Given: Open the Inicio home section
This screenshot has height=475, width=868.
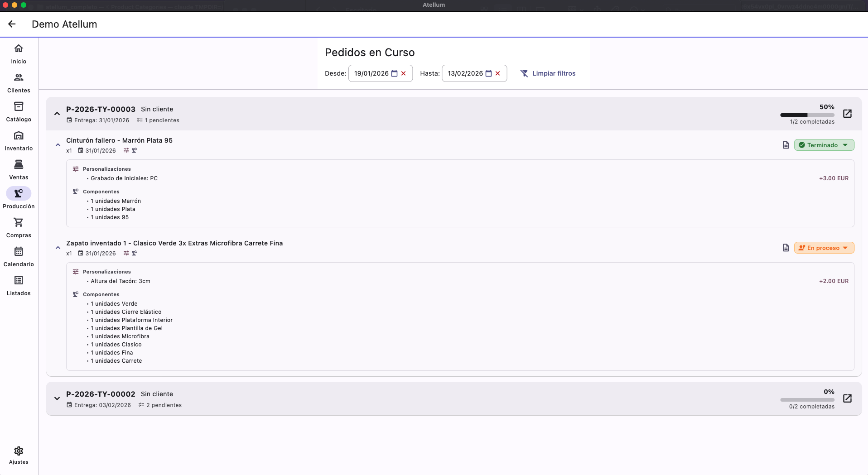Looking at the screenshot, I should point(19,54).
